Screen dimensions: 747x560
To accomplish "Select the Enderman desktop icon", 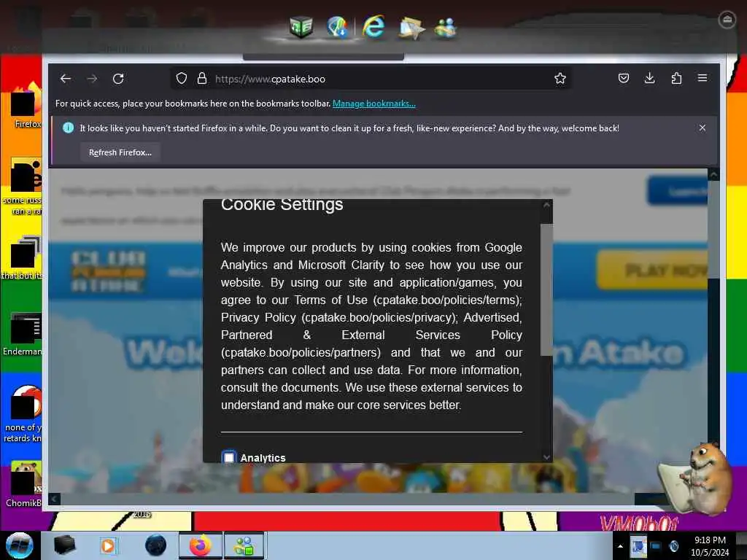I will coord(24,333).
